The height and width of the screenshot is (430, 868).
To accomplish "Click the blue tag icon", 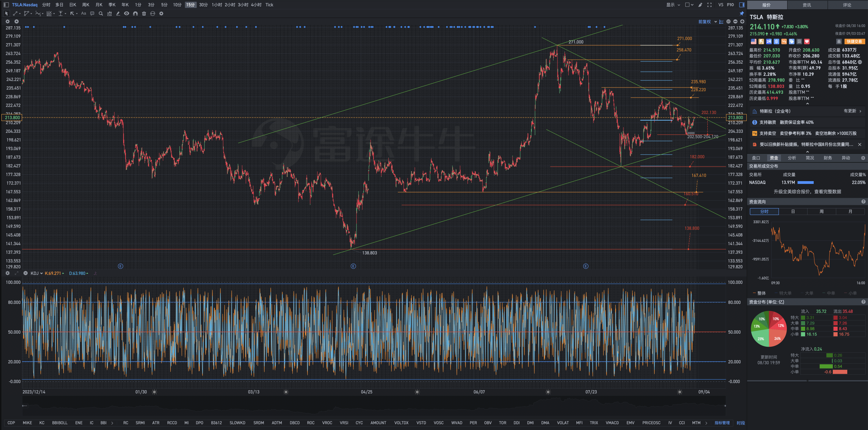I will pyautogui.click(x=792, y=41).
